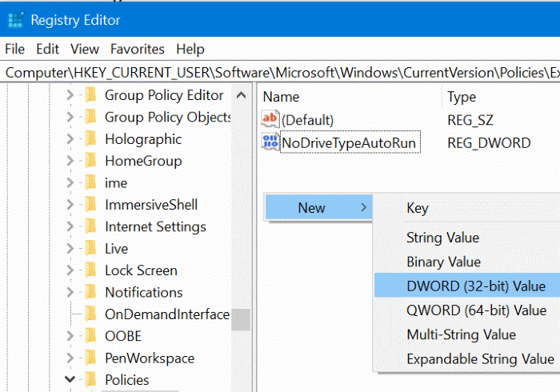This screenshot has height=392, width=560.
Task: Expand the Notifications tree node
Action: (70, 292)
